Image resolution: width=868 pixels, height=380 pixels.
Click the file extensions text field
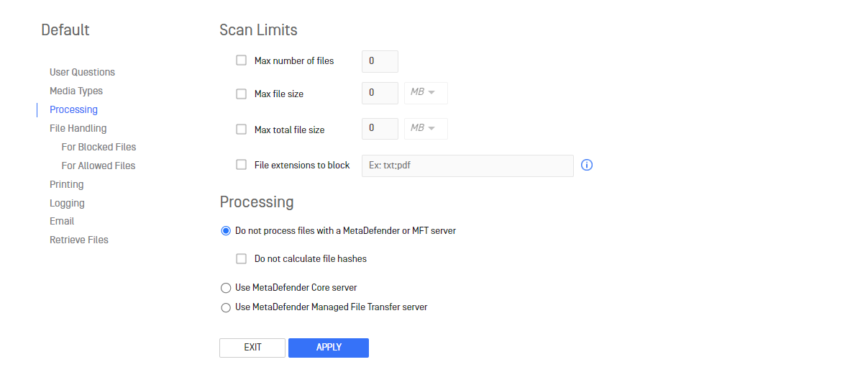tap(467, 166)
